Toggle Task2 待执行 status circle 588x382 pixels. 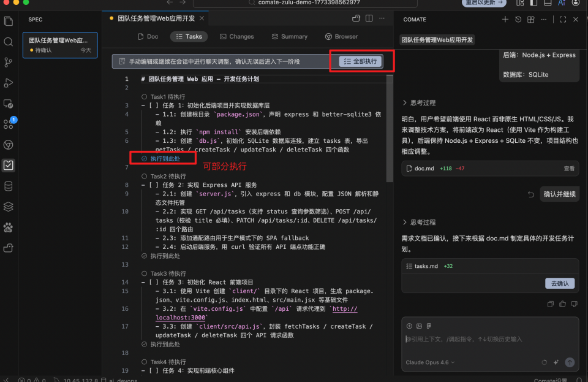[x=144, y=176]
